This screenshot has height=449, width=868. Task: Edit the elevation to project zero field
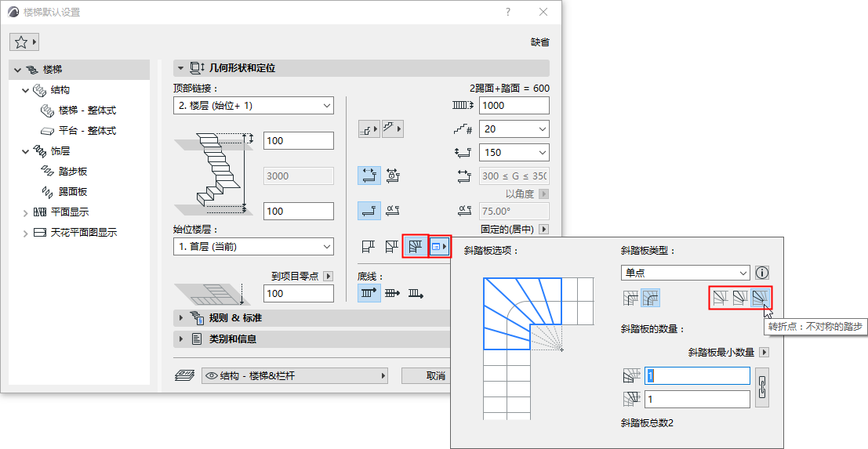299,293
